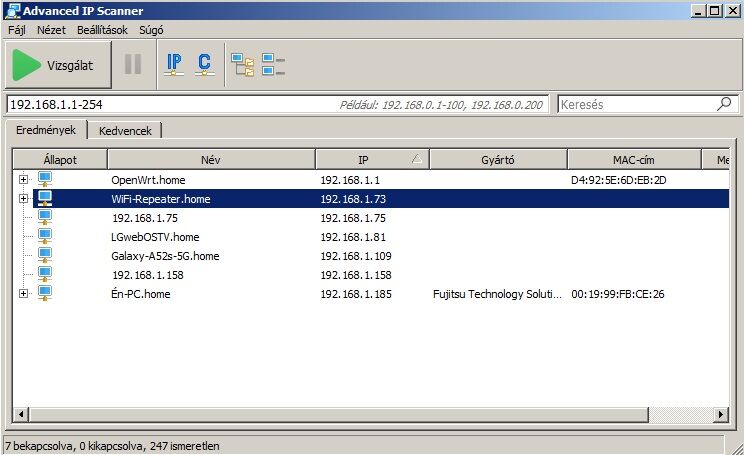Click computer icon of Én-PC.home row
The height and width of the screenshot is (455, 744).
pyautogui.click(x=45, y=293)
